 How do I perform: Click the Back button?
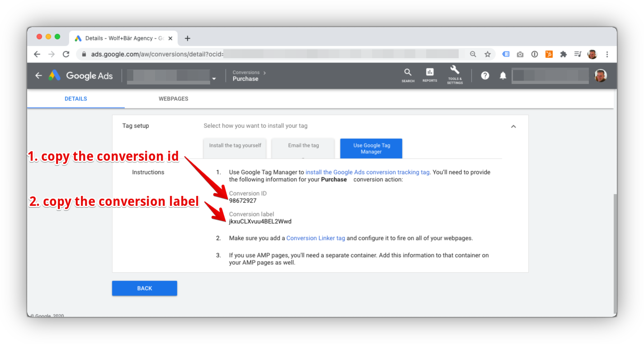click(145, 288)
